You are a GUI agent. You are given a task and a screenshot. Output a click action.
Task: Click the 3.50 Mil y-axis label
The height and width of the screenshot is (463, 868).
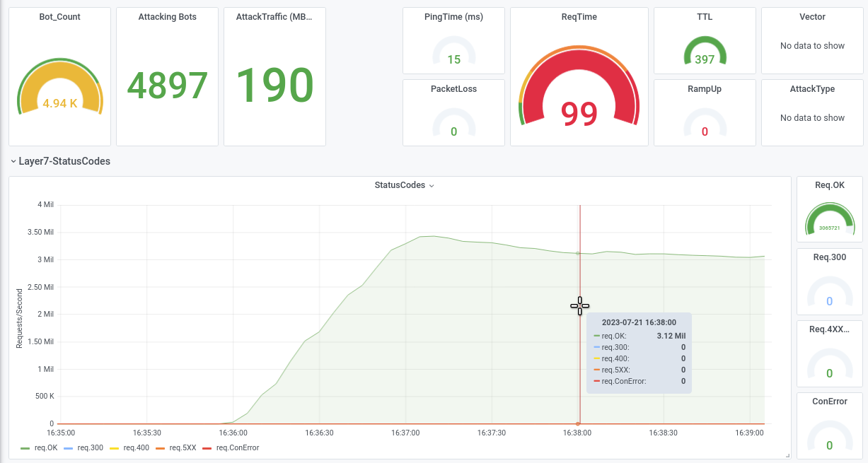click(x=40, y=232)
